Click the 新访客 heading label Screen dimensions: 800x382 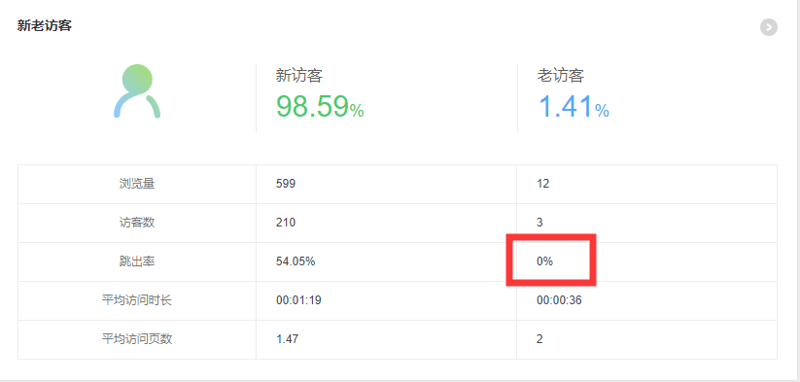(299, 76)
